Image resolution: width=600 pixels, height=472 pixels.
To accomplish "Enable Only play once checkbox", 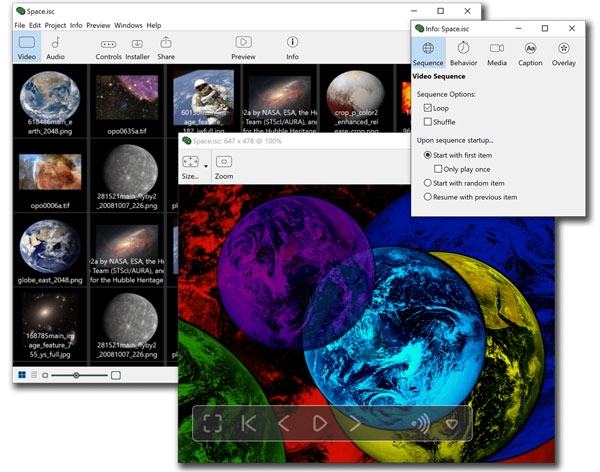I will [x=438, y=169].
